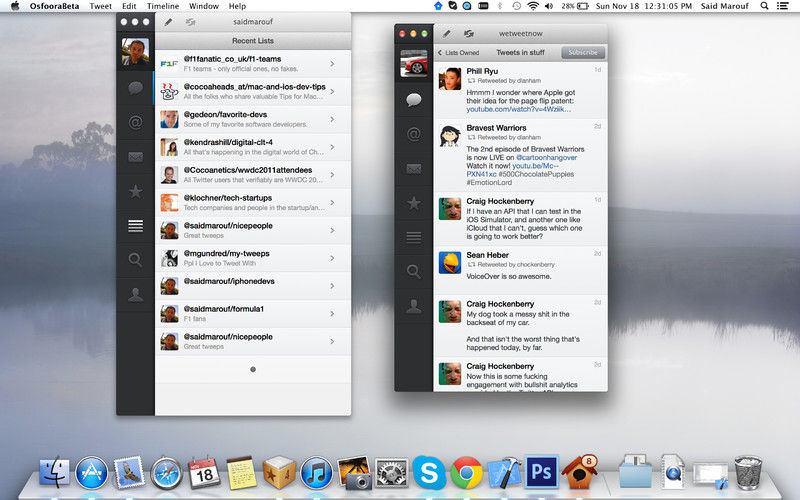Click retweet-style icon in saidmarouf window toolbar
Image resolution: width=800 pixels, height=500 pixels.
click(x=190, y=22)
